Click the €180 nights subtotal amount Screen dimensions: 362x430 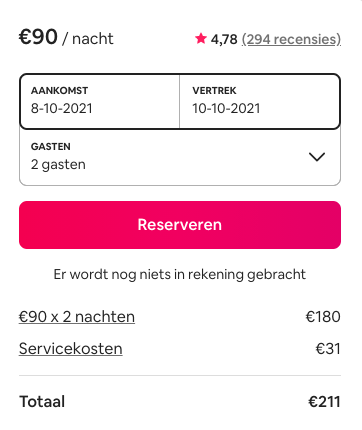[323, 317]
